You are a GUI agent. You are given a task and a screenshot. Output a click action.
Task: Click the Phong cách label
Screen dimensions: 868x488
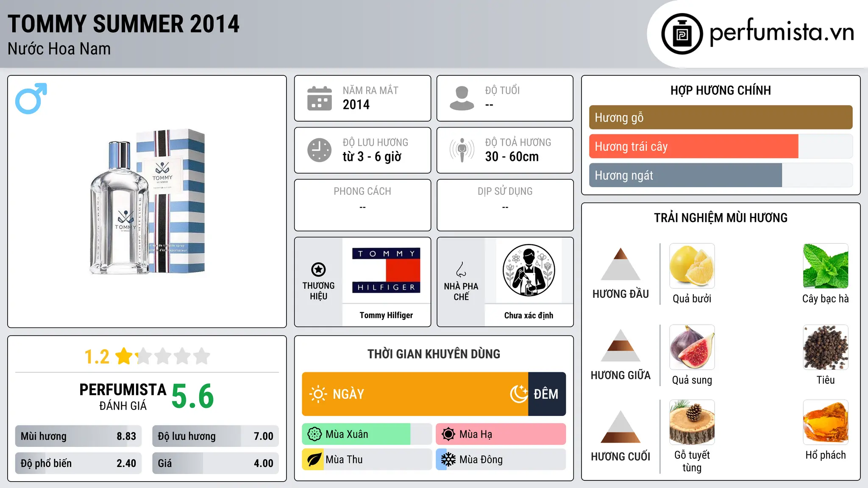tap(362, 191)
